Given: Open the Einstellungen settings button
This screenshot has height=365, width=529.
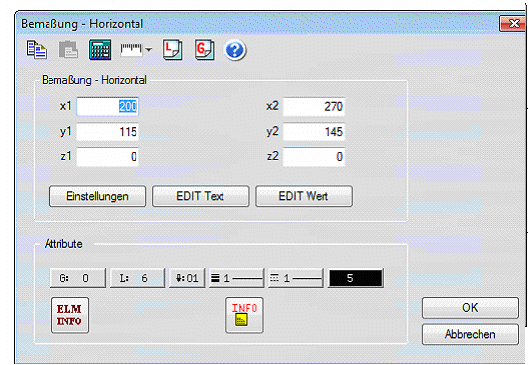Looking at the screenshot, I should [98, 196].
